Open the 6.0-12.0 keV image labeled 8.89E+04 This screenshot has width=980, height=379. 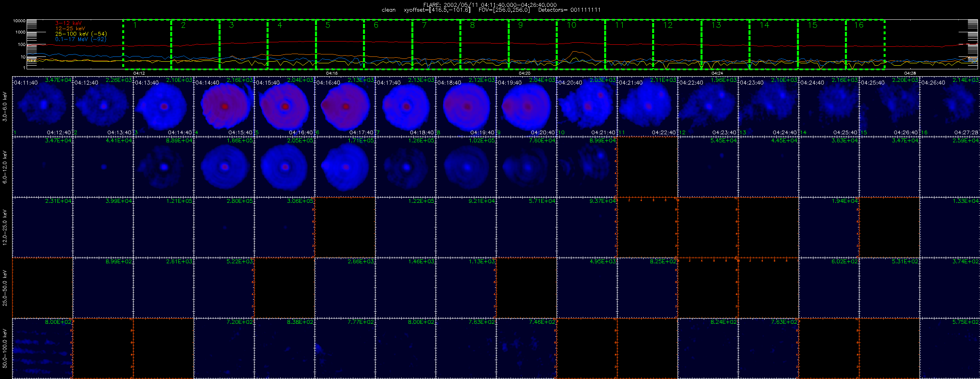click(x=164, y=167)
